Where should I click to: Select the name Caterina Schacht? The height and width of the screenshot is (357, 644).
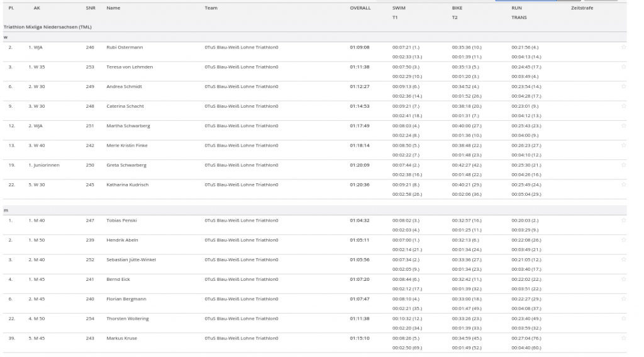(x=125, y=106)
